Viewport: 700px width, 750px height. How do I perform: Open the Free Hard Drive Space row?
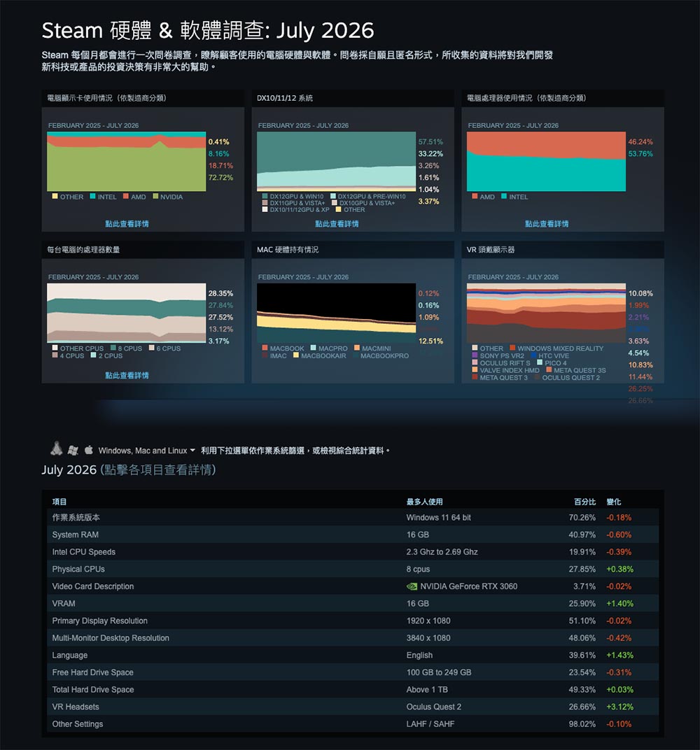coord(353,672)
